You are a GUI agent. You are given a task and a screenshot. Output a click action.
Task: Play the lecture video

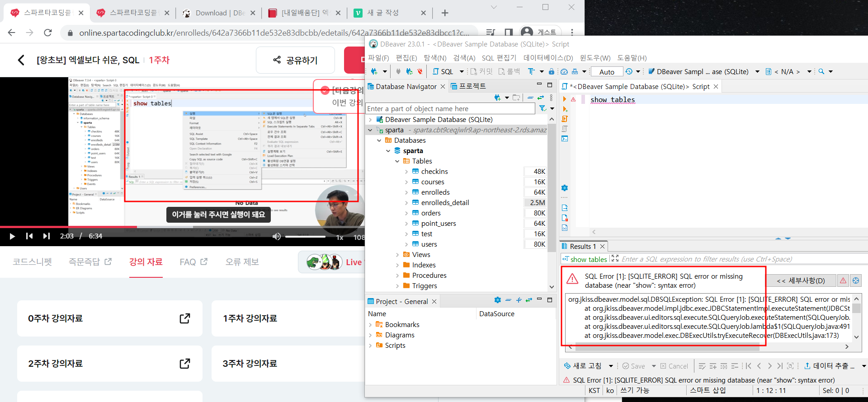[12, 236]
